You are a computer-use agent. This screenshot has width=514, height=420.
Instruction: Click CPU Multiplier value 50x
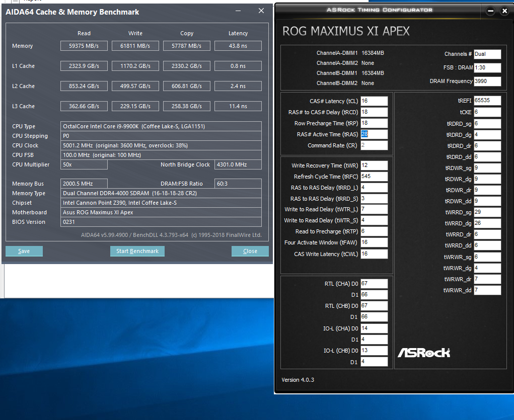pyautogui.click(x=84, y=164)
